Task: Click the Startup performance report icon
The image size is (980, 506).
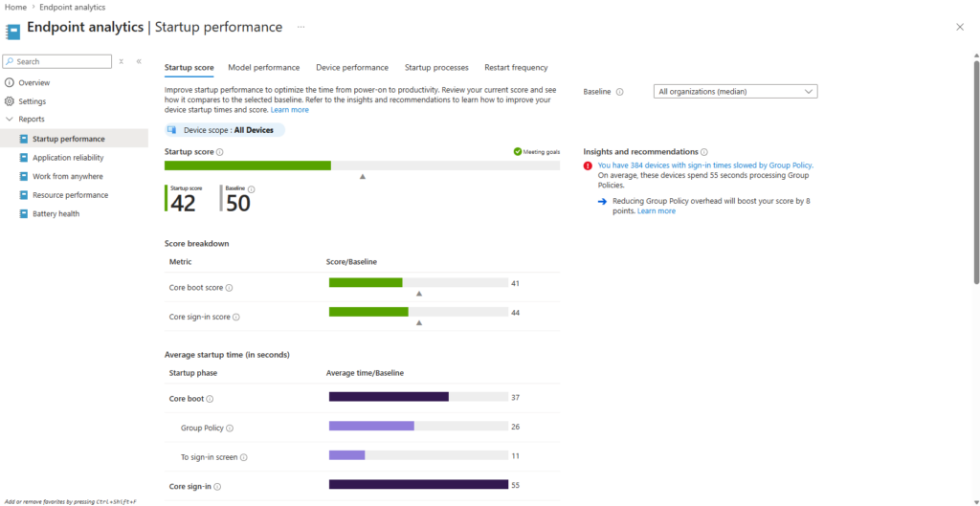Action: click(24, 139)
